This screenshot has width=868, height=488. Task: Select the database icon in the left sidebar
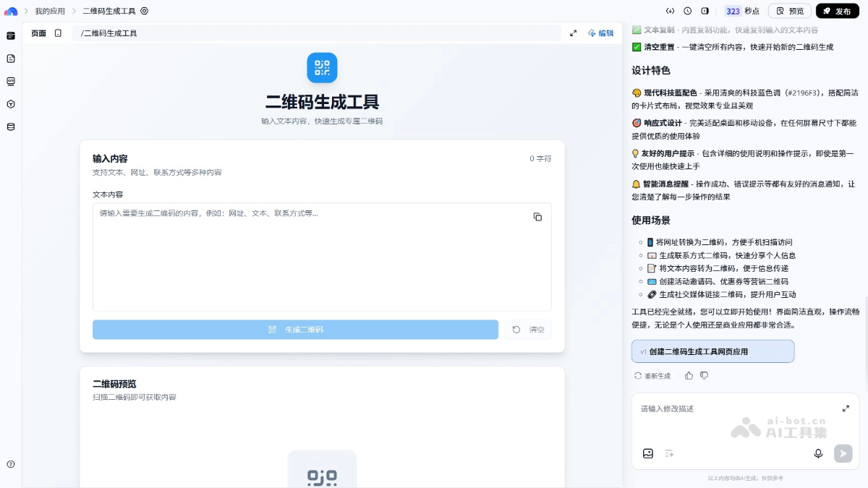[10, 126]
